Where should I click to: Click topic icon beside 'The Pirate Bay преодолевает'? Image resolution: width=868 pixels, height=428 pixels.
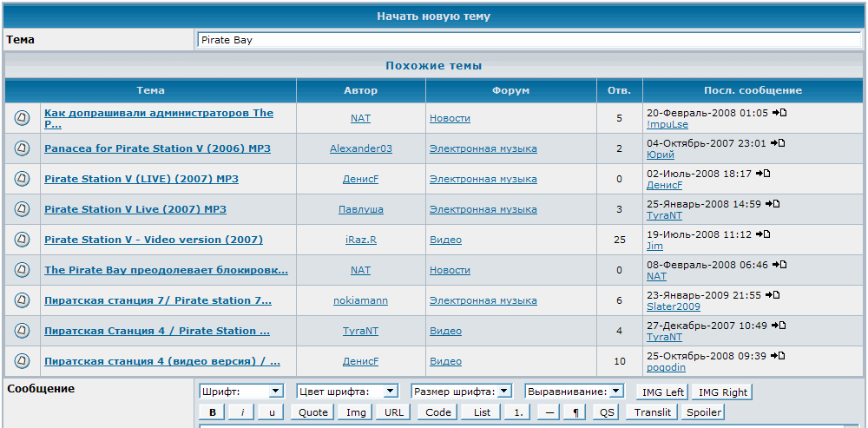[22, 270]
